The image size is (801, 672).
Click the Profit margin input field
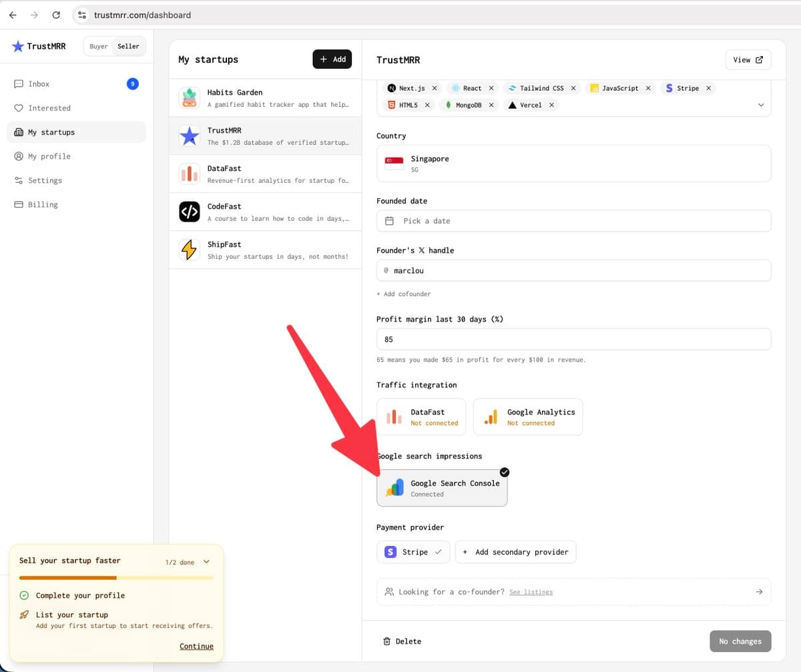[574, 339]
